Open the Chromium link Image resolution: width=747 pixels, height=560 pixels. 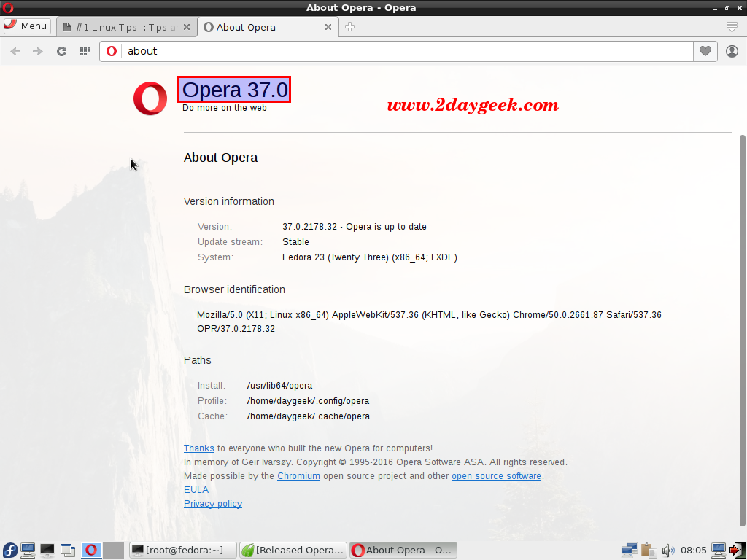click(x=298, y=475)
